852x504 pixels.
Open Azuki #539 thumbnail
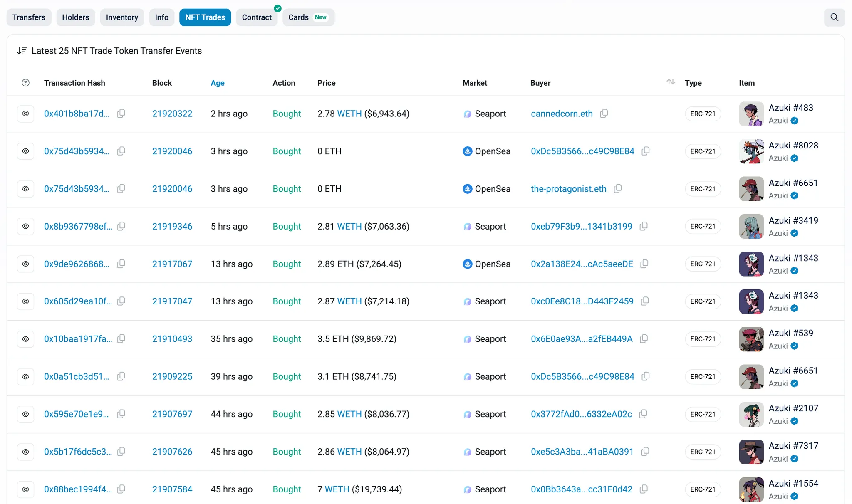751,339
